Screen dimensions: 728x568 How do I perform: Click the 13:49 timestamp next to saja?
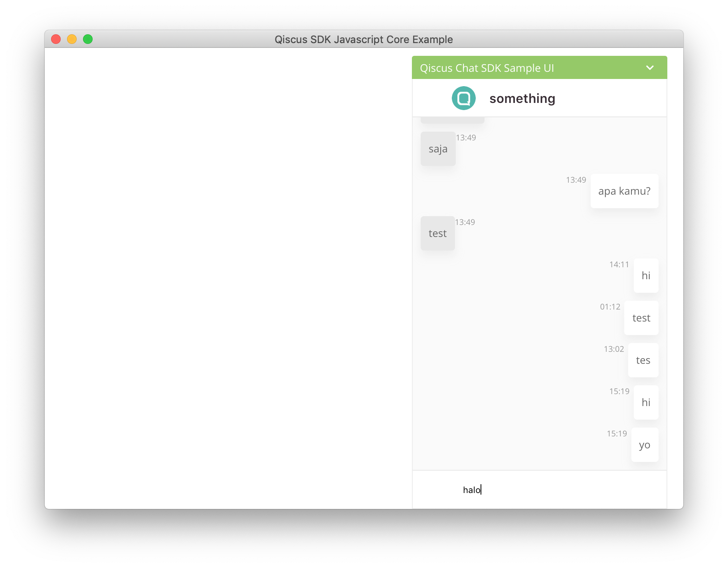[466, 138]
